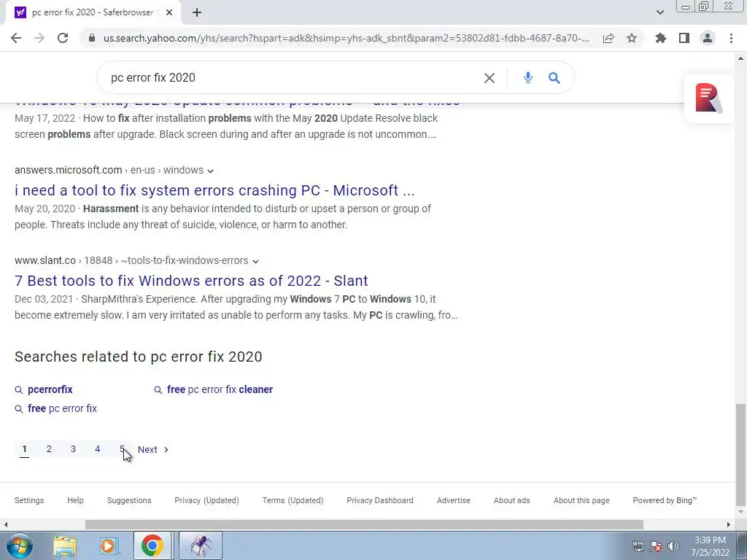
Task: Click Next to advance results
Action: pos(153,449)
